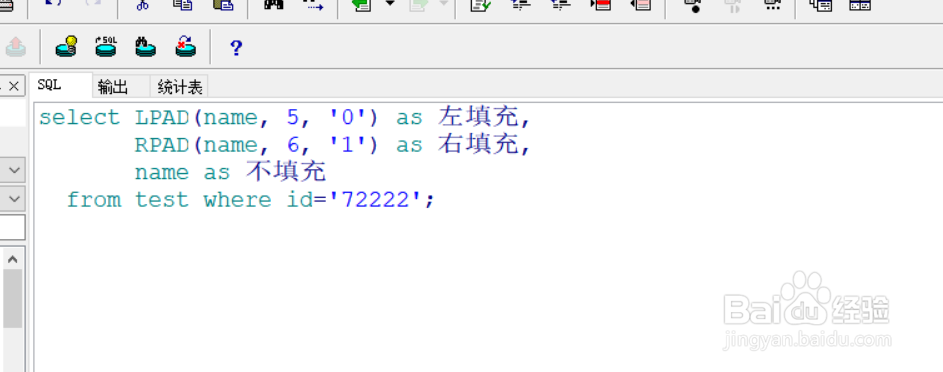943x372 pixels.
Task: Click the Comment selection red icon
Action: click(600, 4)
